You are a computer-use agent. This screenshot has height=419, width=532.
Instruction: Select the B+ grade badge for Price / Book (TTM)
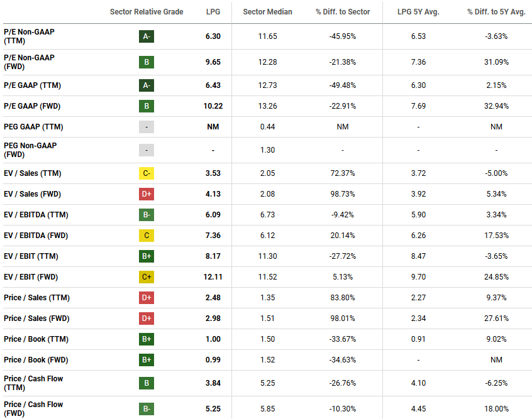[x=147, y=339]
